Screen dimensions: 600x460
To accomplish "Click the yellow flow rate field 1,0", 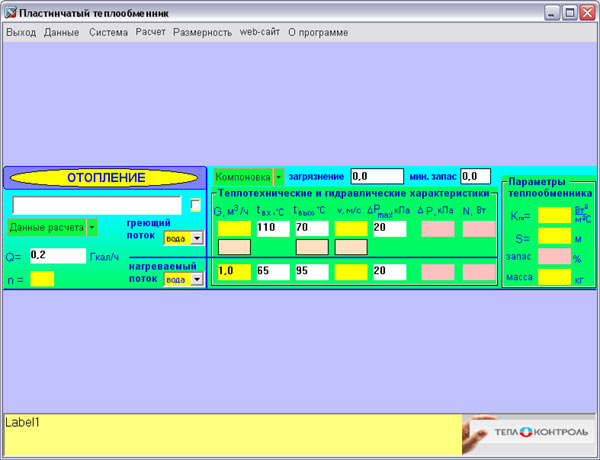I will [x=233, y=271].
